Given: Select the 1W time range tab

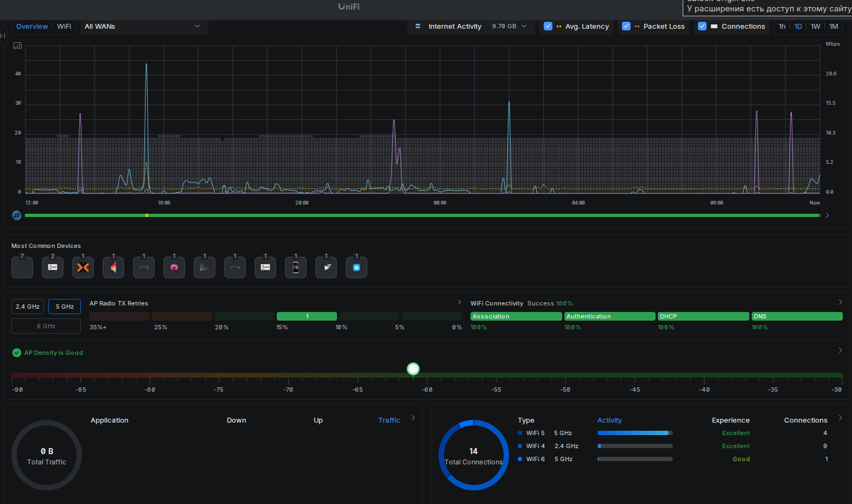Looking at the screenshot, I should point(815,26).
